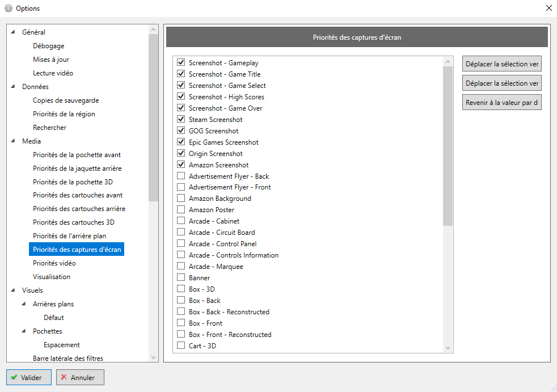Collapse the Pochettes subsection
557x392 pixels.
[x=24, y=331]
